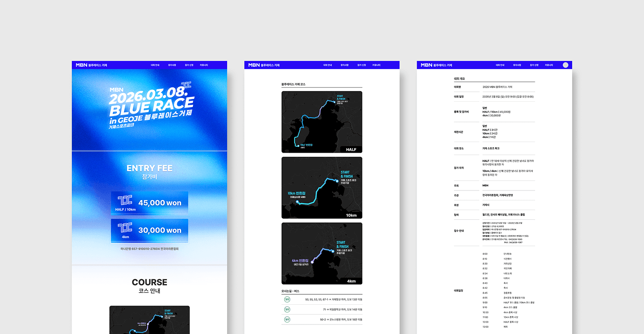Image resolution: width=644 pixels, height=334 pixels.
Task: Click the 주관 row label
Action: point(457,195)
